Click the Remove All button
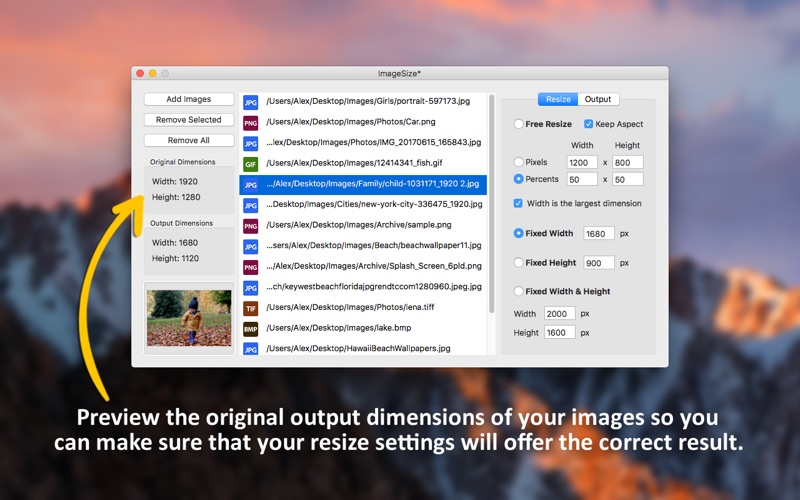This screenshot has height=500, width=800. click(189, 141)
